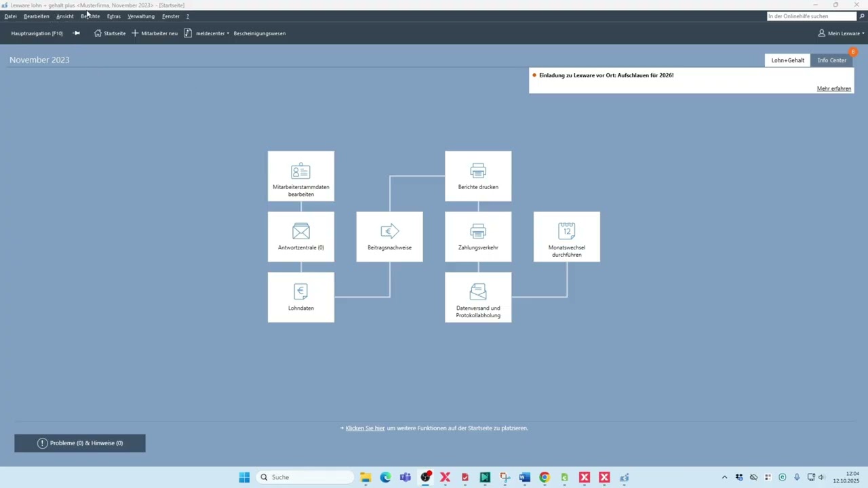Open the Windows Start menu
This screenshot has height=488, width=868.
(x=244, y=477)
